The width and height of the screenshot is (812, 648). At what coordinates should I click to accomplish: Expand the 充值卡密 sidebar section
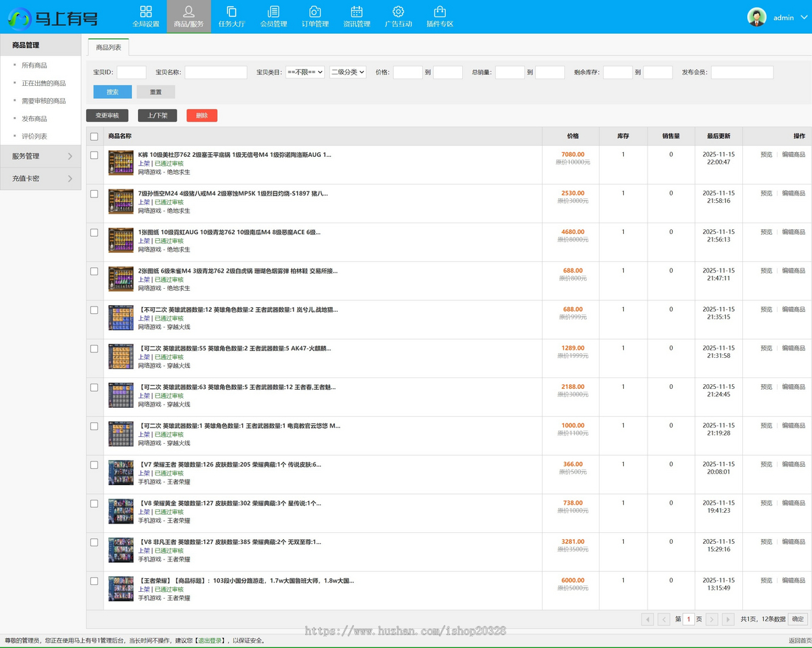pos(41,179)
